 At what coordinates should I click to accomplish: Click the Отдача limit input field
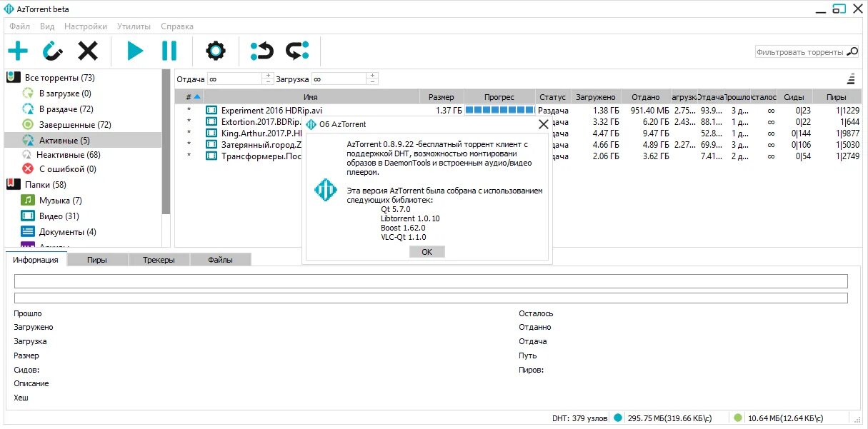tap(235, 79)
